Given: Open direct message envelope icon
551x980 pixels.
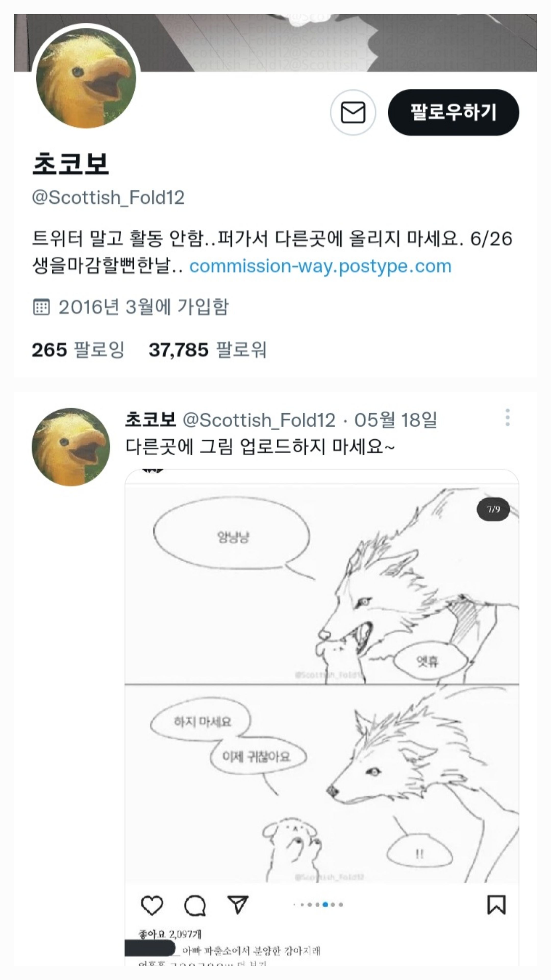Looking at the screenshot, I should coord(353,112).
